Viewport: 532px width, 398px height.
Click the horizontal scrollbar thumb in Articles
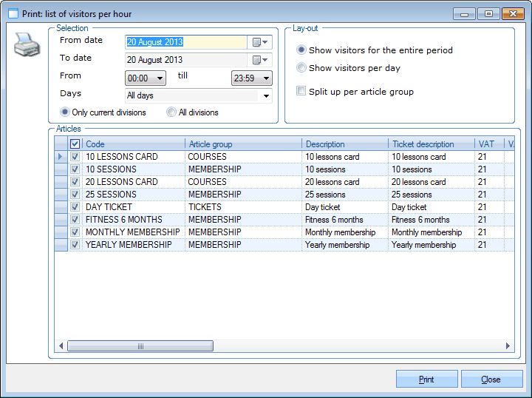tap(140, 345)
